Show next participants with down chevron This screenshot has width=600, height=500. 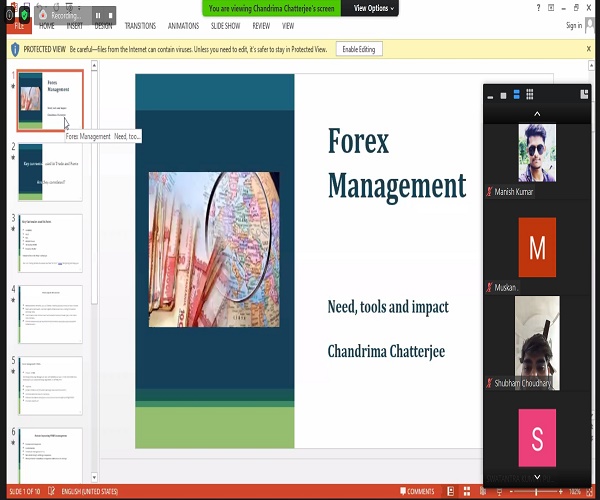(537, 477)
